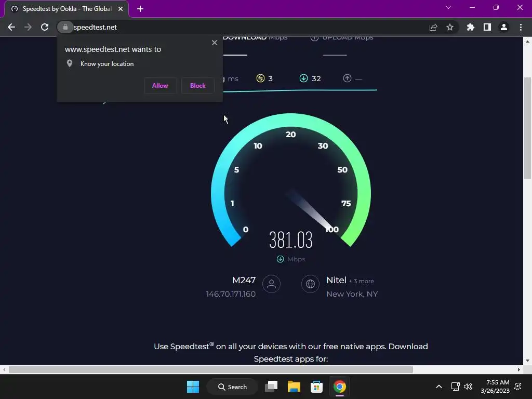Click the upload latency icon
Viewport: 532px width, 399px height.
pyautogui.click(x=347, y=78)
